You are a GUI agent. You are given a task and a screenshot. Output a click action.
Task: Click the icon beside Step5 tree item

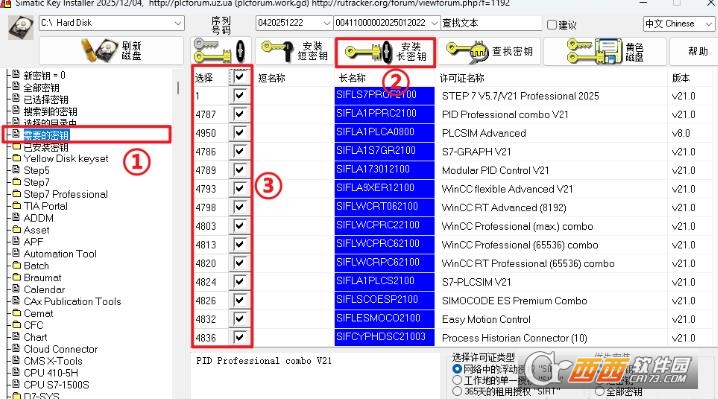coord(16,169)
